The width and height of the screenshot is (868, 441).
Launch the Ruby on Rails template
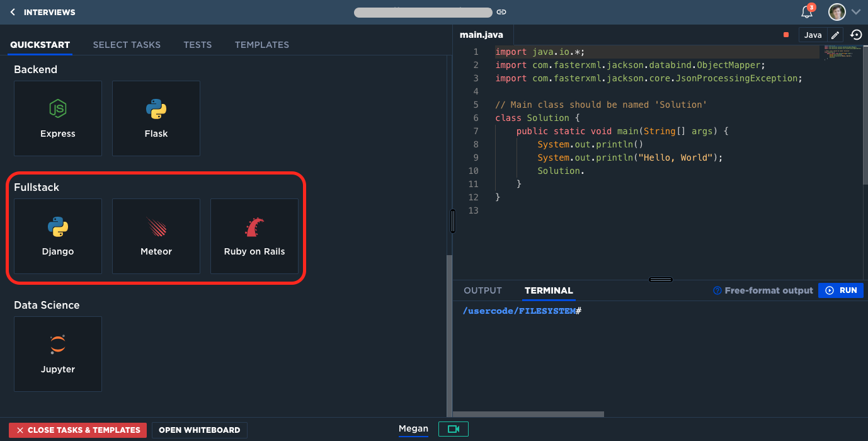(254, 236)
